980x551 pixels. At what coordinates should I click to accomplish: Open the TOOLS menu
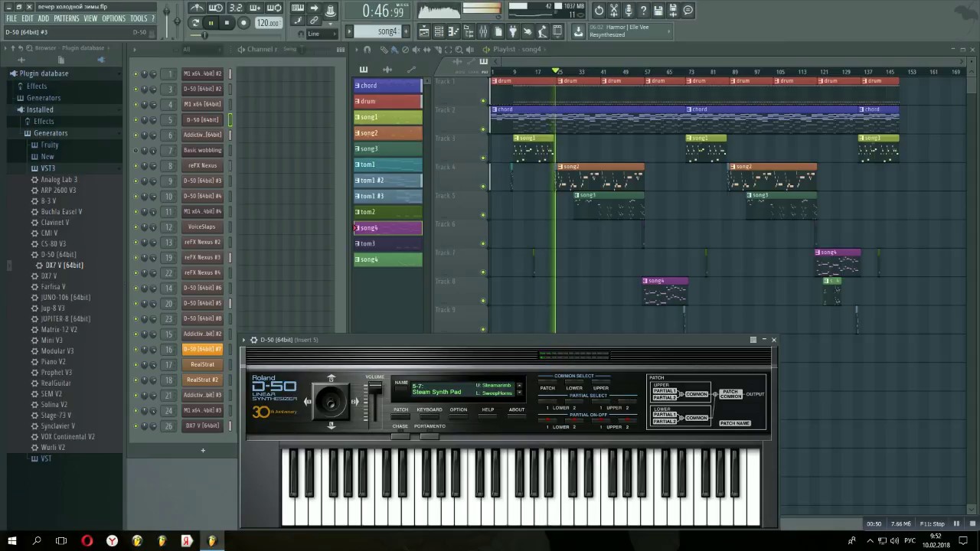pyautogui.click(x=139, y=18)
